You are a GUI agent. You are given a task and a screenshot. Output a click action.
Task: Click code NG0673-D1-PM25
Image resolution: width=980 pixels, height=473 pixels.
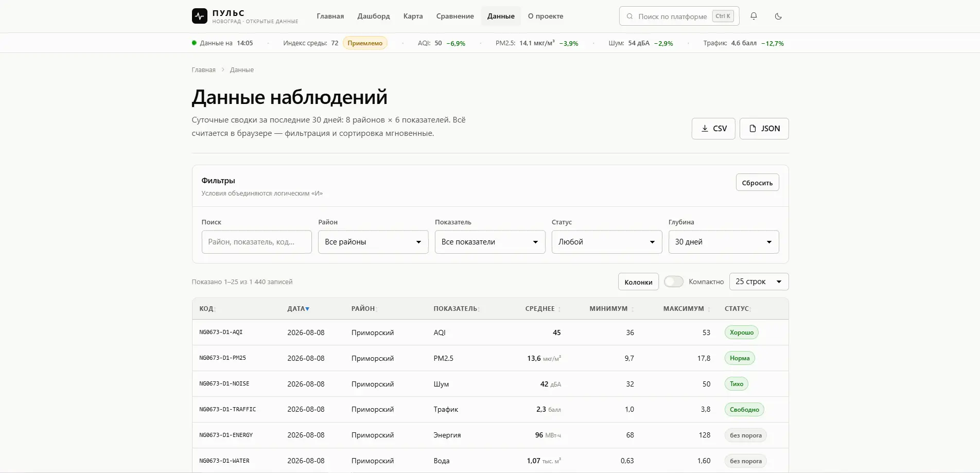coord(223,358)
